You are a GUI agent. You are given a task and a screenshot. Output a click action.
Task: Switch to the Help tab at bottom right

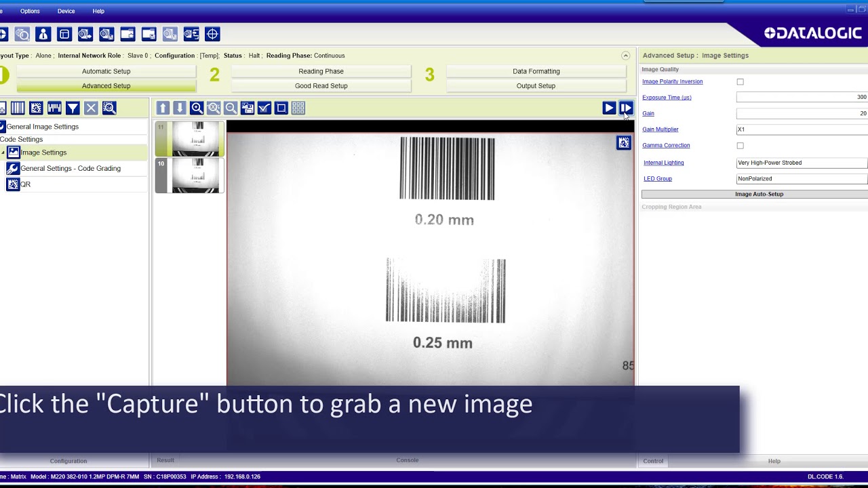coord(774,461)
